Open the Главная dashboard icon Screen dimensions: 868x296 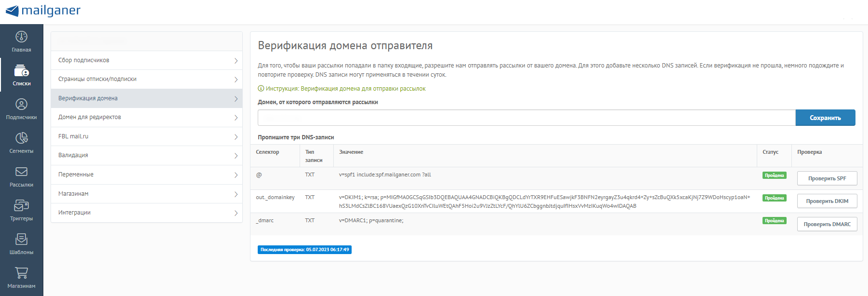click(21, 37)
